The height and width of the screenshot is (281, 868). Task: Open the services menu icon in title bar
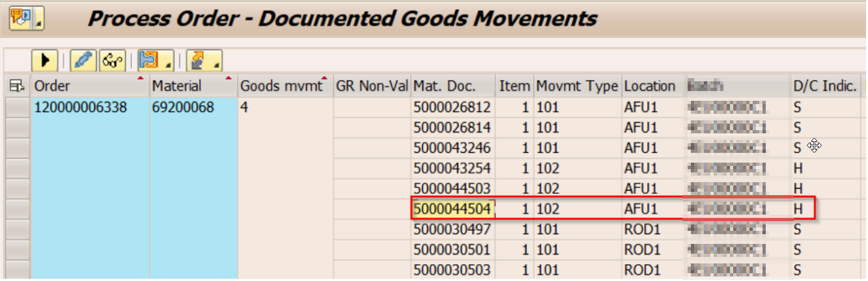pos(26,18)
